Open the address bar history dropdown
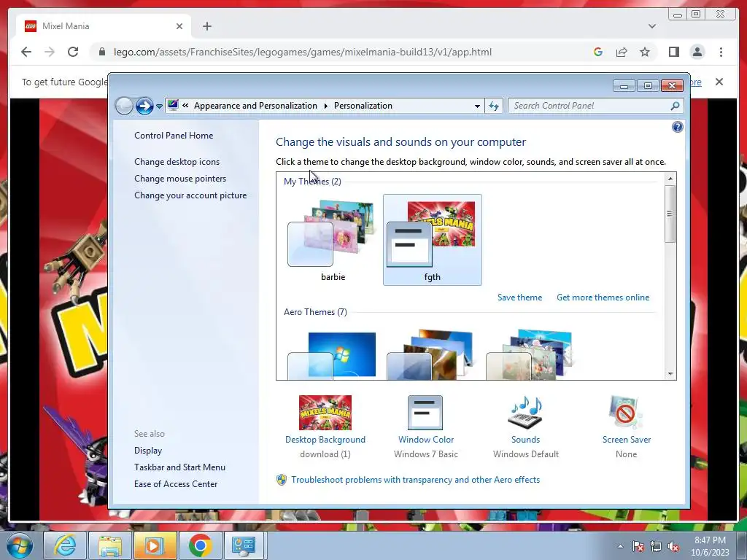This screenshot has width=747, height=560. tap(477, 106)
